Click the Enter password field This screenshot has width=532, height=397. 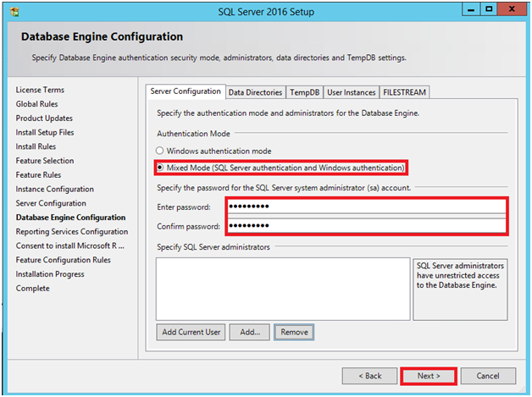366,207
